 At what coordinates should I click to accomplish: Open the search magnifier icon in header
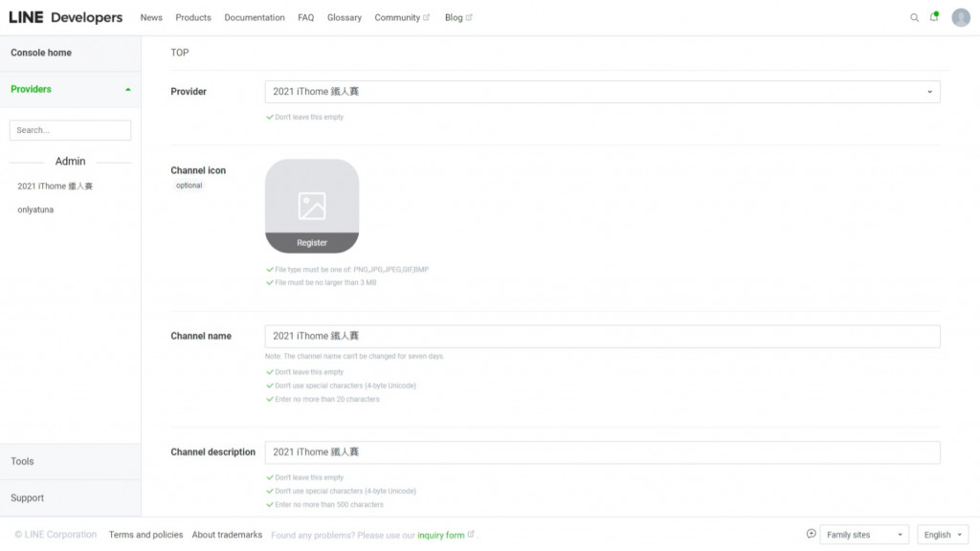tap(914, 17)
